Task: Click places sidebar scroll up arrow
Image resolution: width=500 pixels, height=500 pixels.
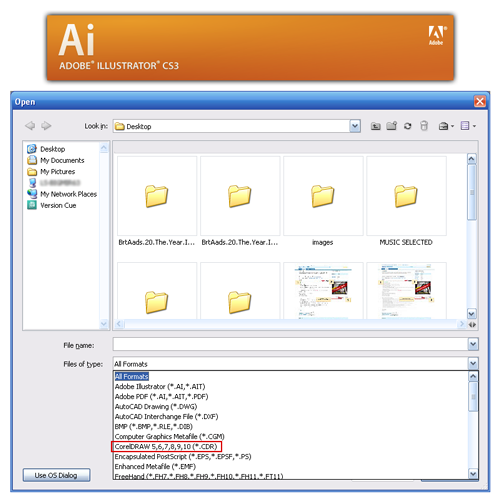Action: pos(104,148)
